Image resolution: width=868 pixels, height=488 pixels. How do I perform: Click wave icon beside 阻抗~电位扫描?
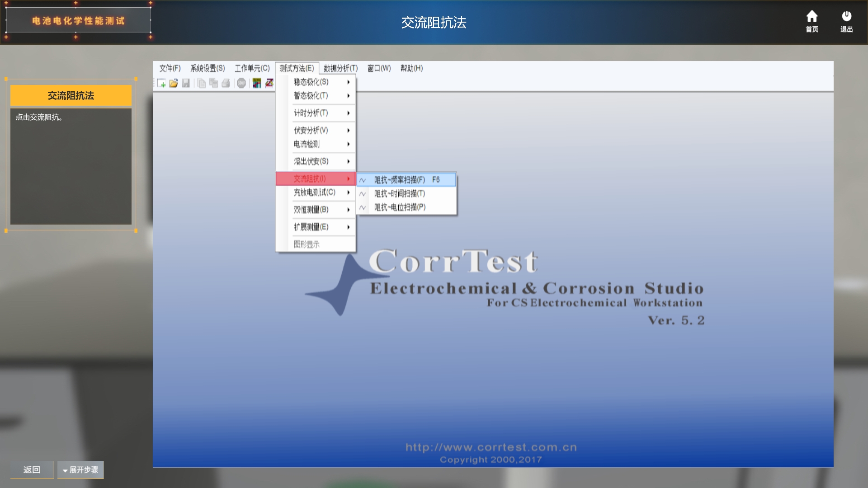[x=363, y=207]
